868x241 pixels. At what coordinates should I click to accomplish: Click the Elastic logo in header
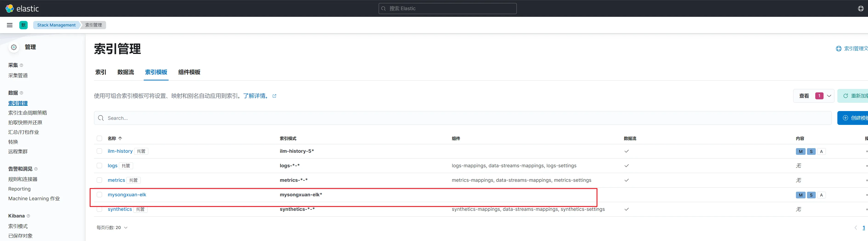pyautogui.click(x=22, y=9)
